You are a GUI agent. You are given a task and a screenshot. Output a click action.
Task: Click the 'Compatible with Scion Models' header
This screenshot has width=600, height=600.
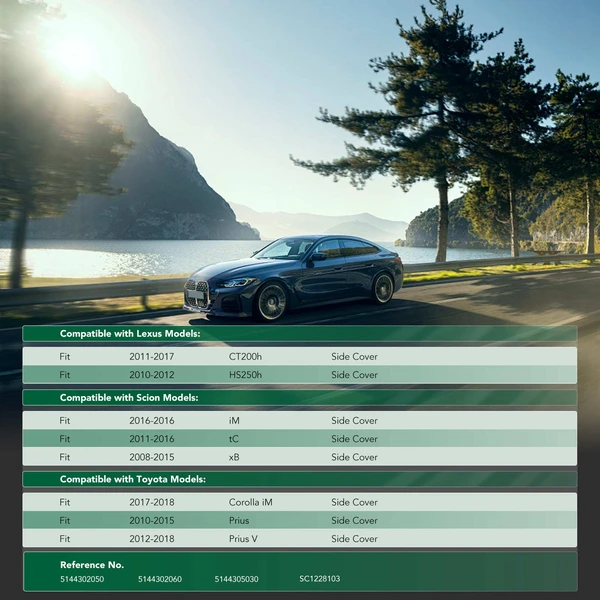[x=129, y=398]
